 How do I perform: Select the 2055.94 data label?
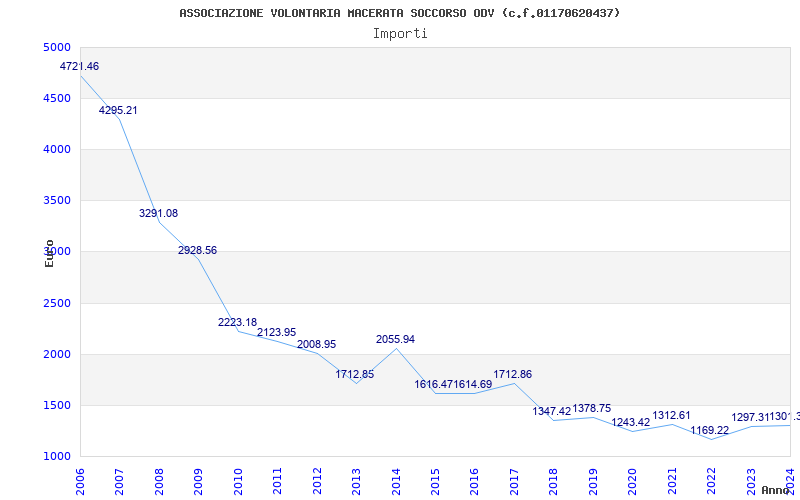(395, 339)
